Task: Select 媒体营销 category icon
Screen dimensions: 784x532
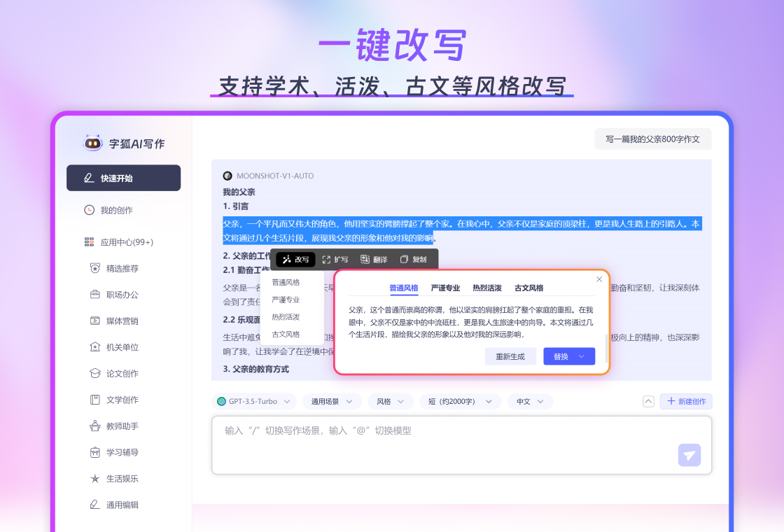Action: pos(95,321)
